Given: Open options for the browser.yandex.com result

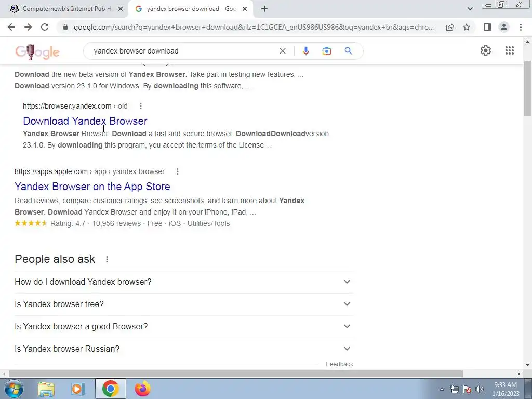Looking at the screenshot, I should (x=140, y=106).
